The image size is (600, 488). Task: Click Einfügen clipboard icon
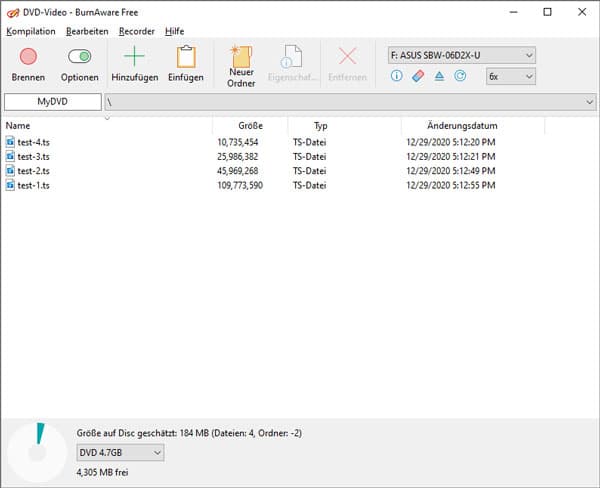pyautogui.click(x=186, y=56)
